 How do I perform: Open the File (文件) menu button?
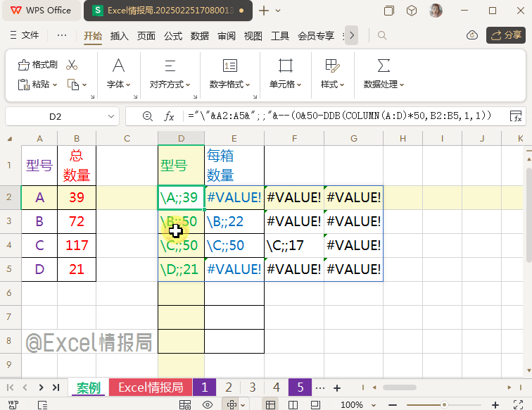pyautogui.click(x=23, y=35)
